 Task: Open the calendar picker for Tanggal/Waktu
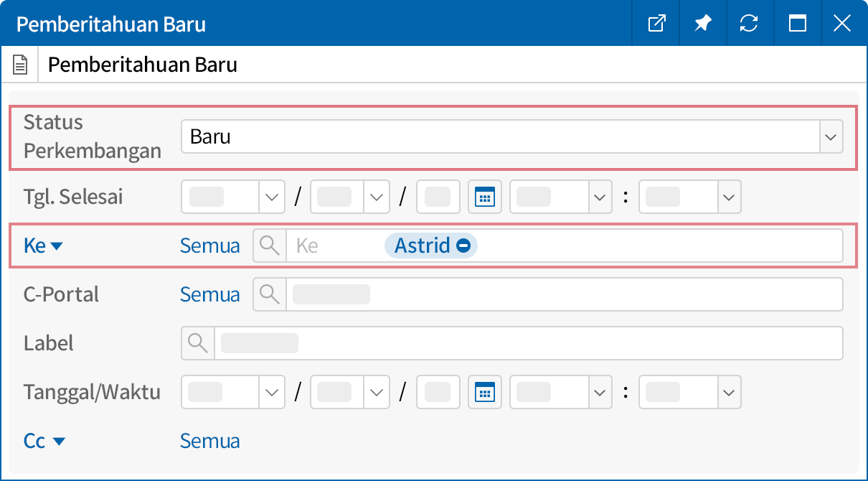[x=485, y=392]
